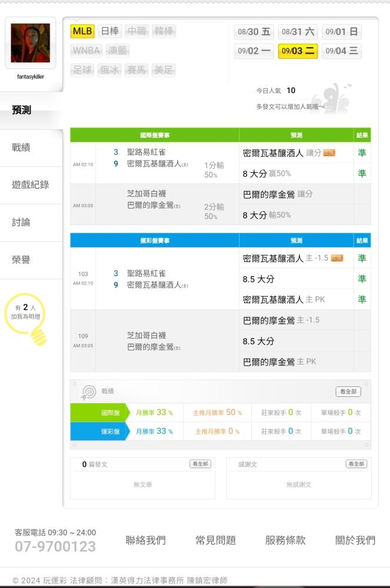Image resolution: width=390 pixels, height=588 pixels.
Task: Open the 遊戲紀錄 sidebar item
Action: [31, 185]
